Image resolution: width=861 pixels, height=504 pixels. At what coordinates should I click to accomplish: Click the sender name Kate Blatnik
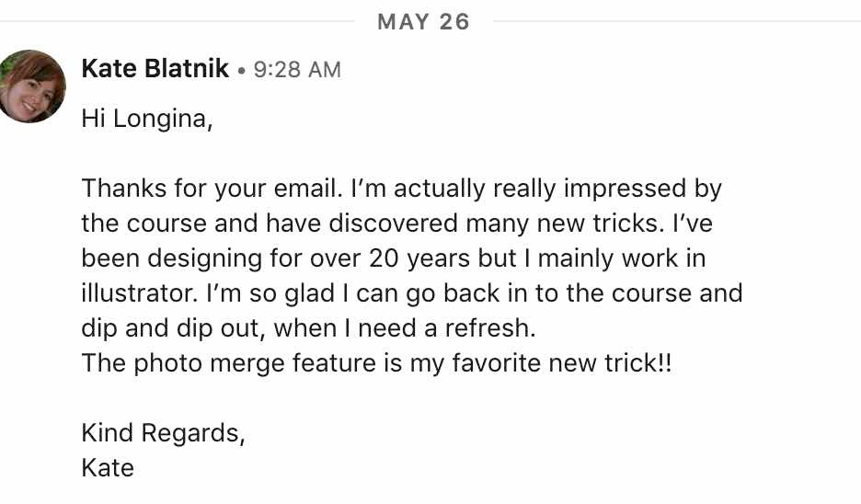(155, 69)
